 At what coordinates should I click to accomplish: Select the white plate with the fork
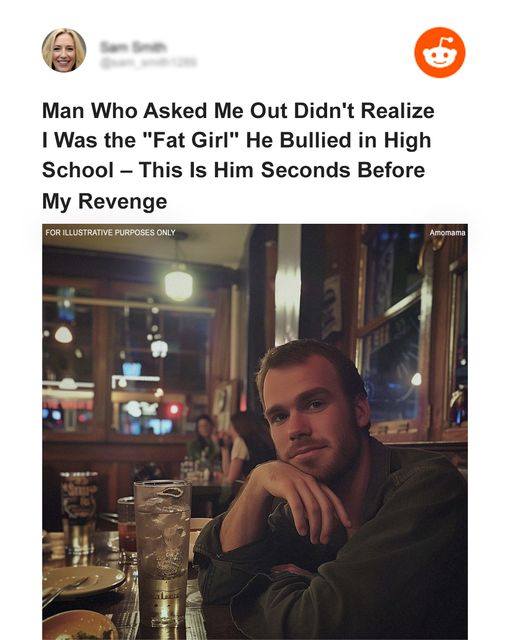tap(82, 581)
